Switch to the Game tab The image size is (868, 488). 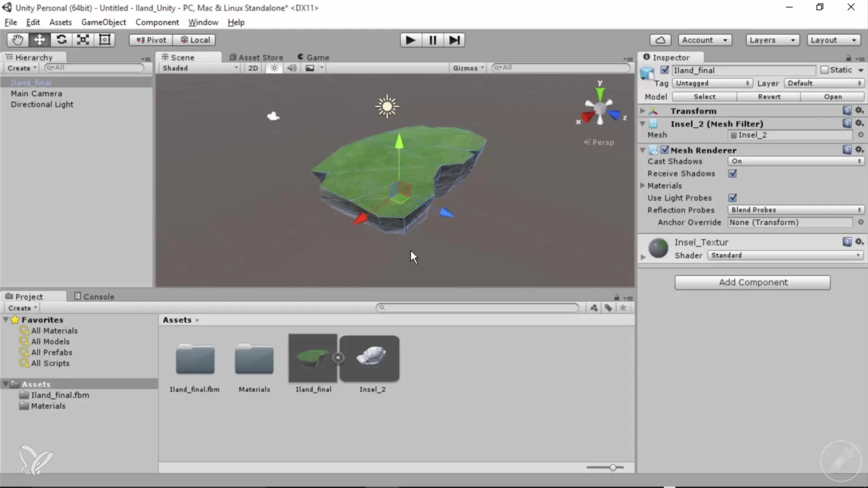tap(313, 57)
